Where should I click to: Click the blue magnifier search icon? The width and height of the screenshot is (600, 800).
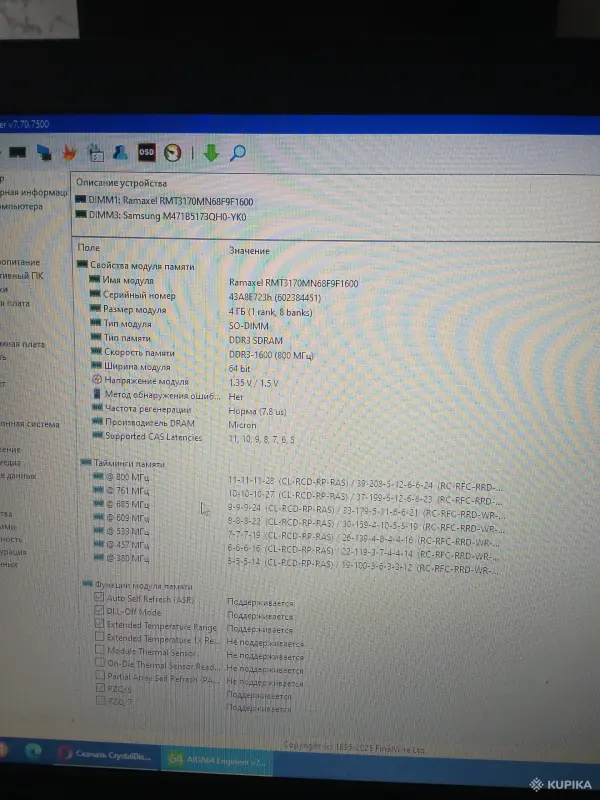(x=238, y=153)
